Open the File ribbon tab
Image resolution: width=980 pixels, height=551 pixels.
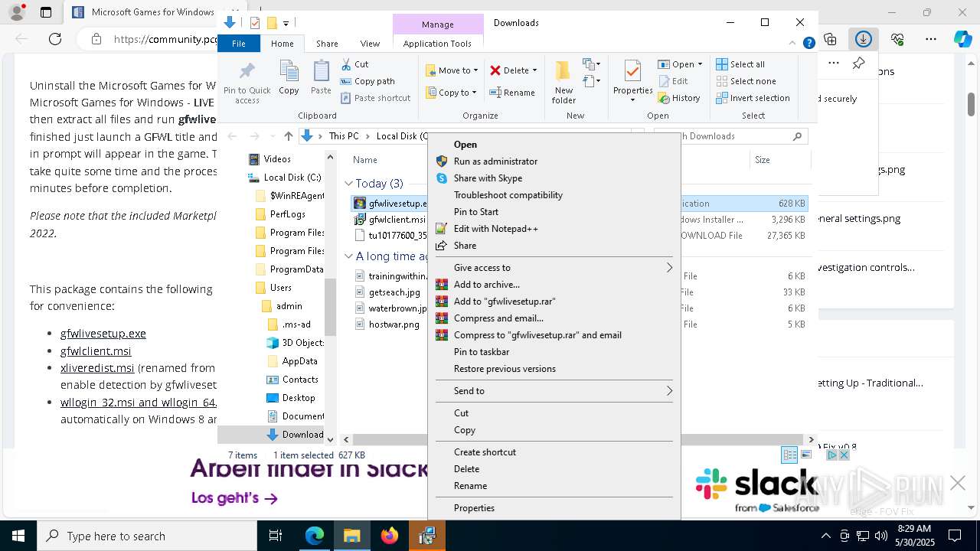tap(239, 44)
